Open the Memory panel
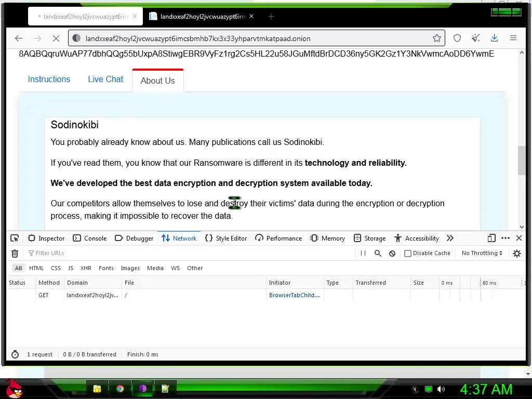Viewport: 532px width, 399px height. (327, 238)
